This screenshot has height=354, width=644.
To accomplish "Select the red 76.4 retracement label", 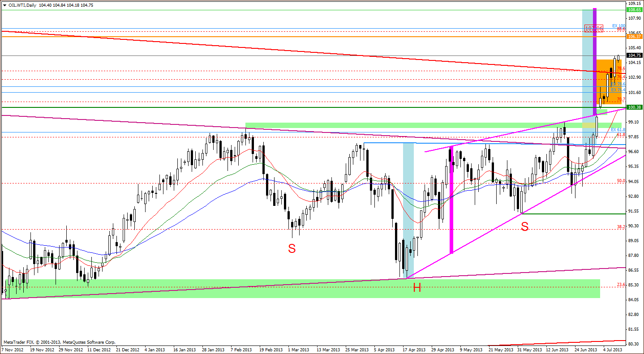I will [621, 77].
